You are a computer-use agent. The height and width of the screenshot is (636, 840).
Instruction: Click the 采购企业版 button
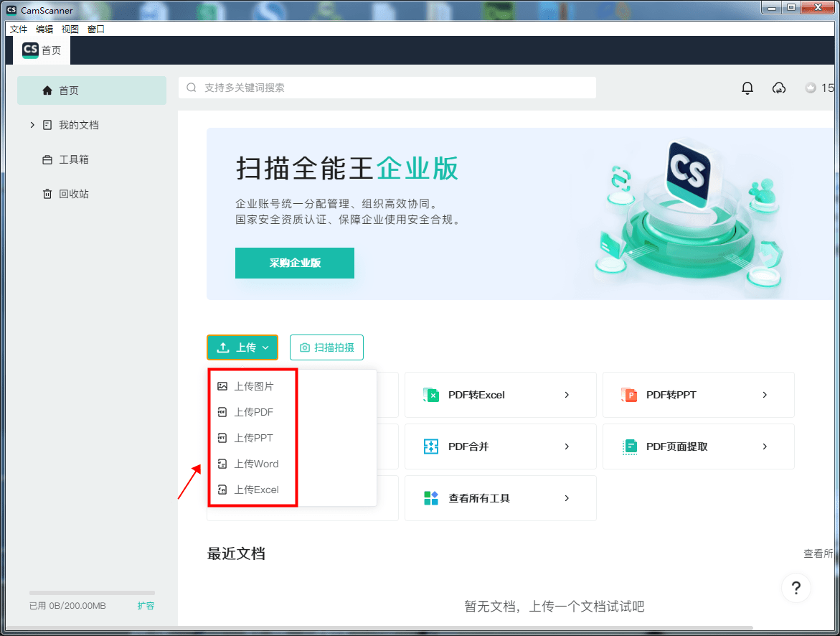(294, 263)
